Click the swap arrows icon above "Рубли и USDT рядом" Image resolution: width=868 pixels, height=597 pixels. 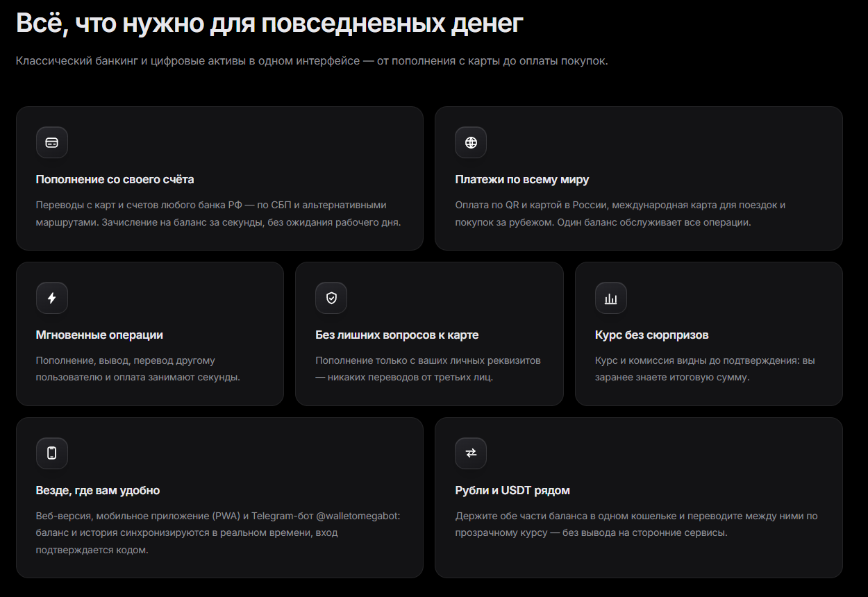[471, 453]
